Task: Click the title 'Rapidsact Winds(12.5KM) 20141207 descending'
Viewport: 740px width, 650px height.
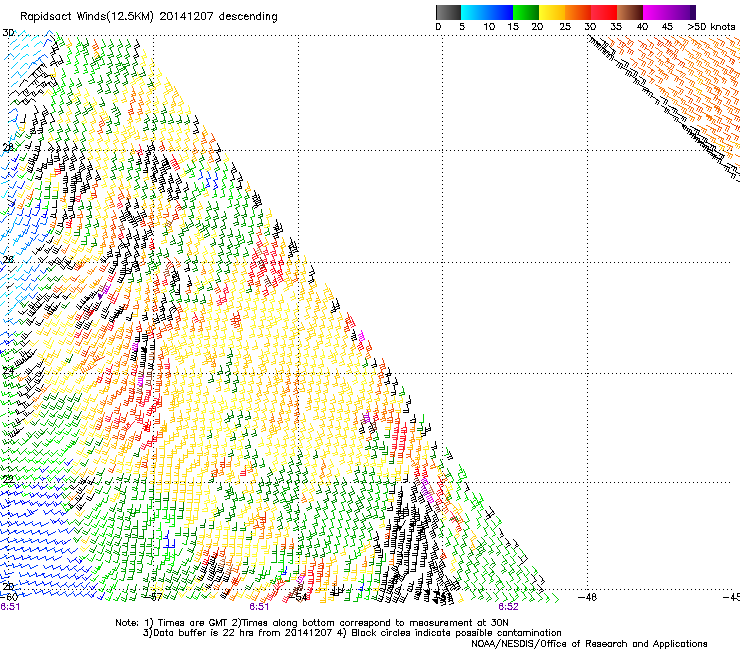Action: [x=149, y=17]
